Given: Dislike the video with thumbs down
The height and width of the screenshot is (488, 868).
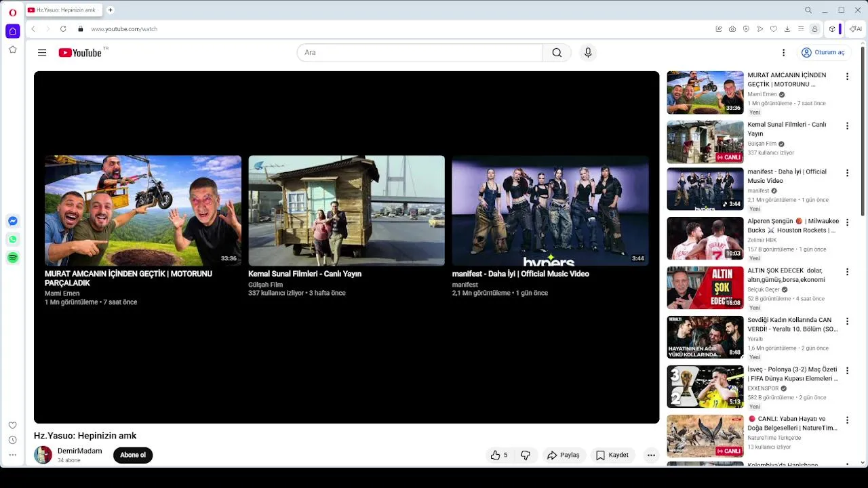Looking at the screenshot, I should [x=526, y=455].
